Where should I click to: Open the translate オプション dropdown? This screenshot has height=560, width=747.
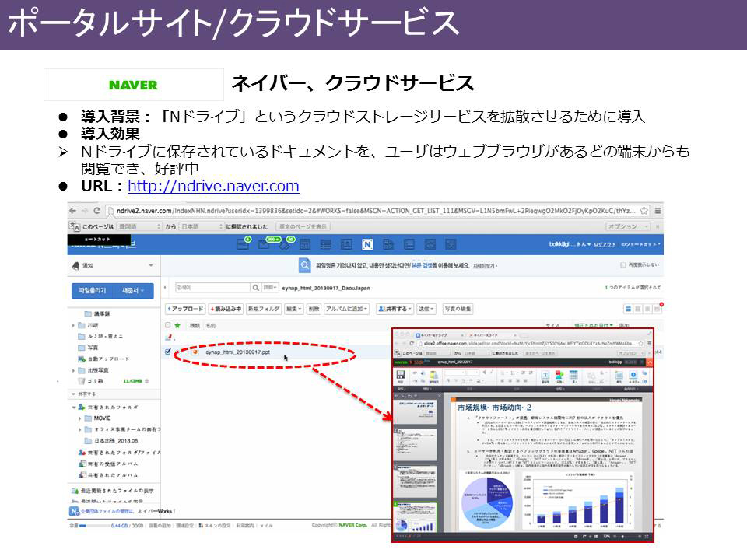[628, 226]
